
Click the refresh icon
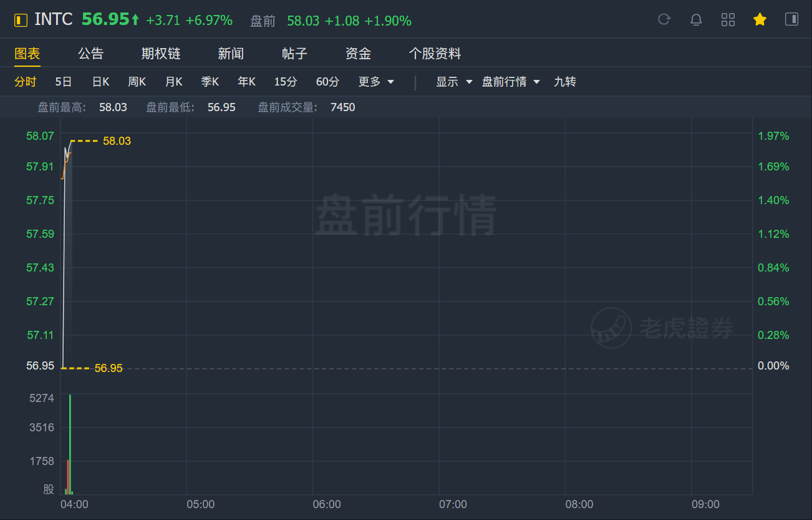(x=664, y=19)
